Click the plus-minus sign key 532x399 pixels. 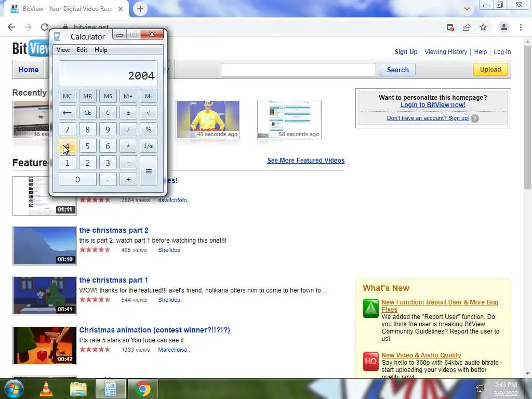coord(128,113)
